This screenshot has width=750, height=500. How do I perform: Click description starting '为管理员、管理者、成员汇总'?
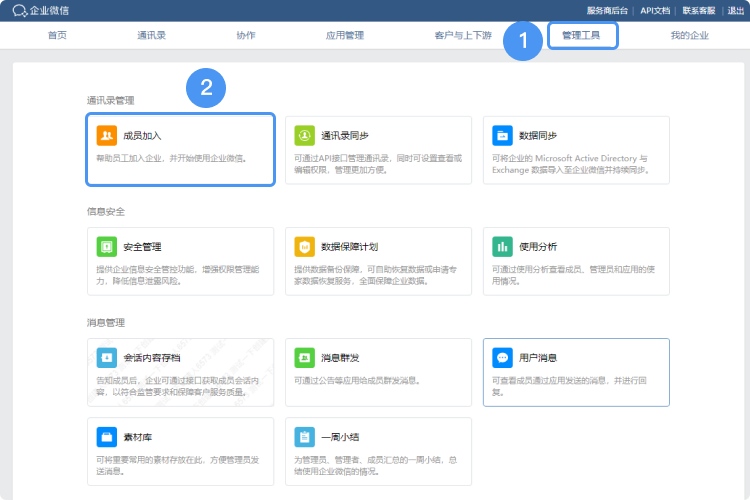375,466
